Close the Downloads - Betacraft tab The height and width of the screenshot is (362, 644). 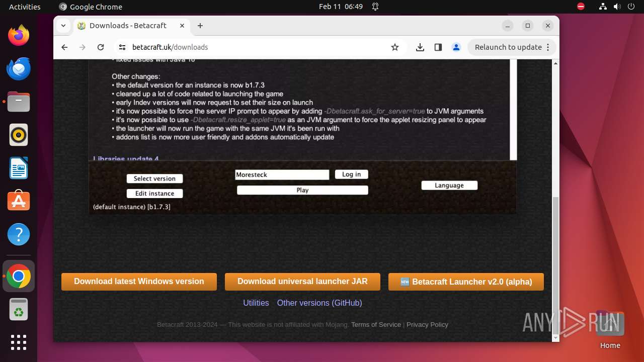click(182, 26)
